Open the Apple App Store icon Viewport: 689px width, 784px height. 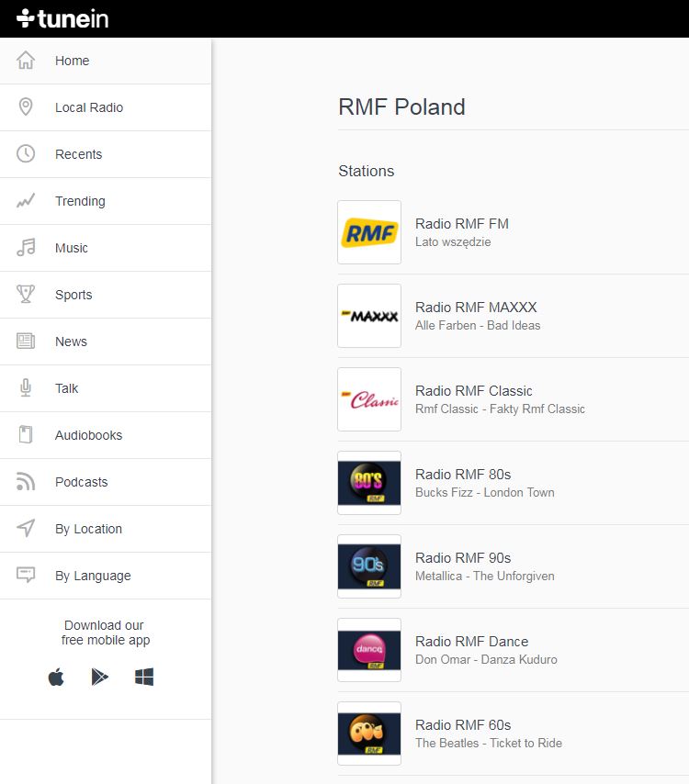point(56,677)
